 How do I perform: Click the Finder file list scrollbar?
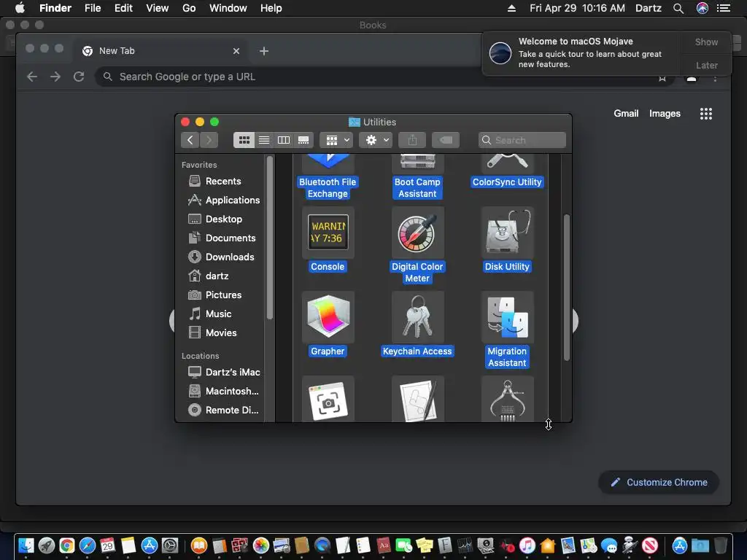(x=566, y=287)
